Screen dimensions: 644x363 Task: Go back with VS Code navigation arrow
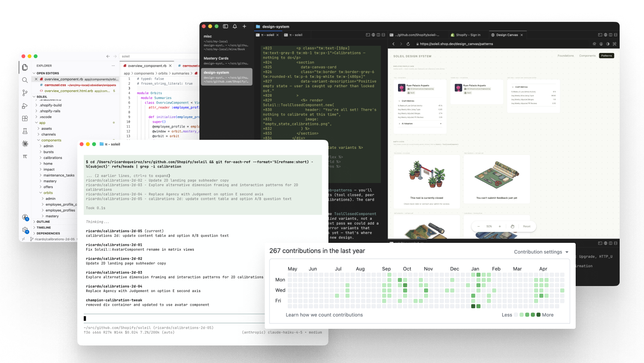108,56
